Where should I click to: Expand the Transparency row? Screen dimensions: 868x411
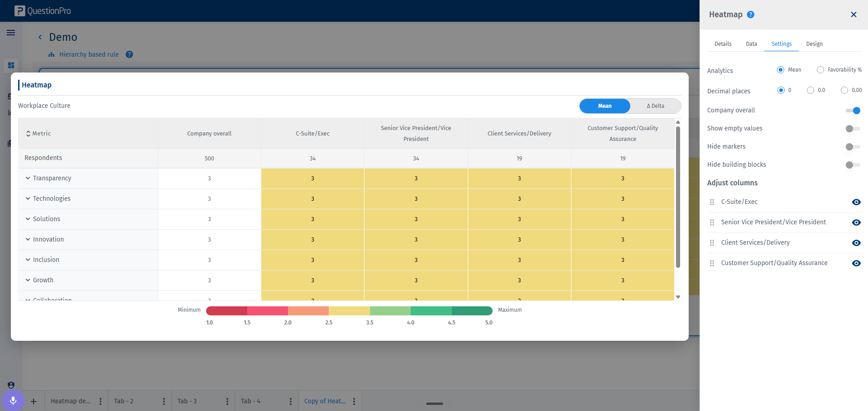coord(28,178)
